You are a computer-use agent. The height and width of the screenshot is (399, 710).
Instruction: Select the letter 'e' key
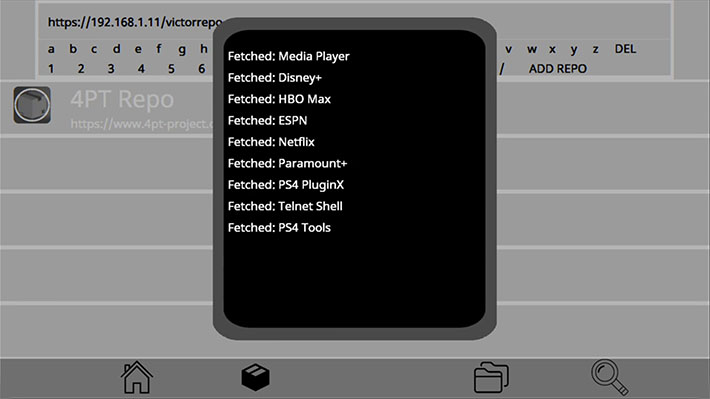(x=138, y=49)
